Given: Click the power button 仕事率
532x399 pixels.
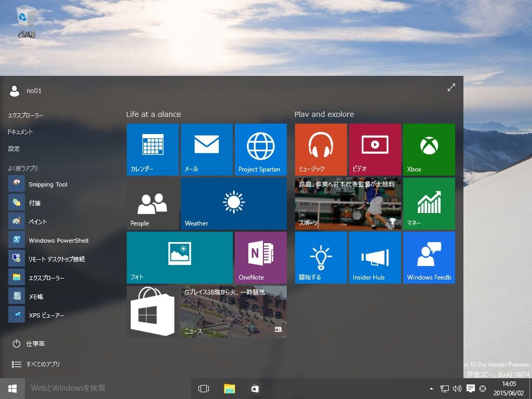Looking at the screenshot, I should pos(29,344).
